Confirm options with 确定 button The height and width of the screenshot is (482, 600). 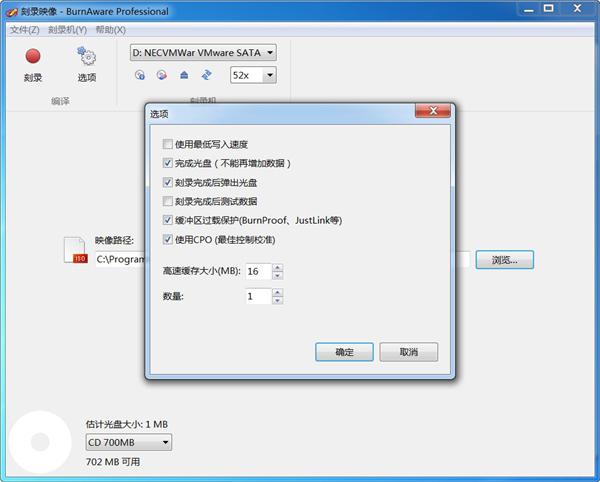point(344,352)
